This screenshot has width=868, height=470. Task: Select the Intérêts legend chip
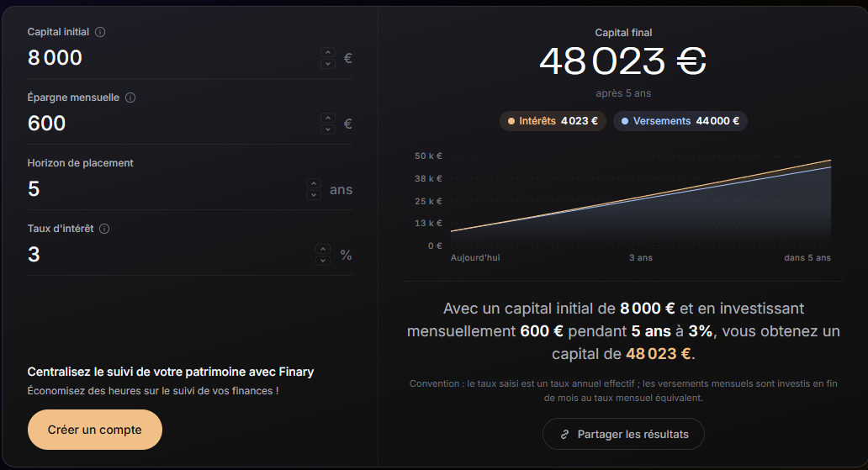(553, 121)
